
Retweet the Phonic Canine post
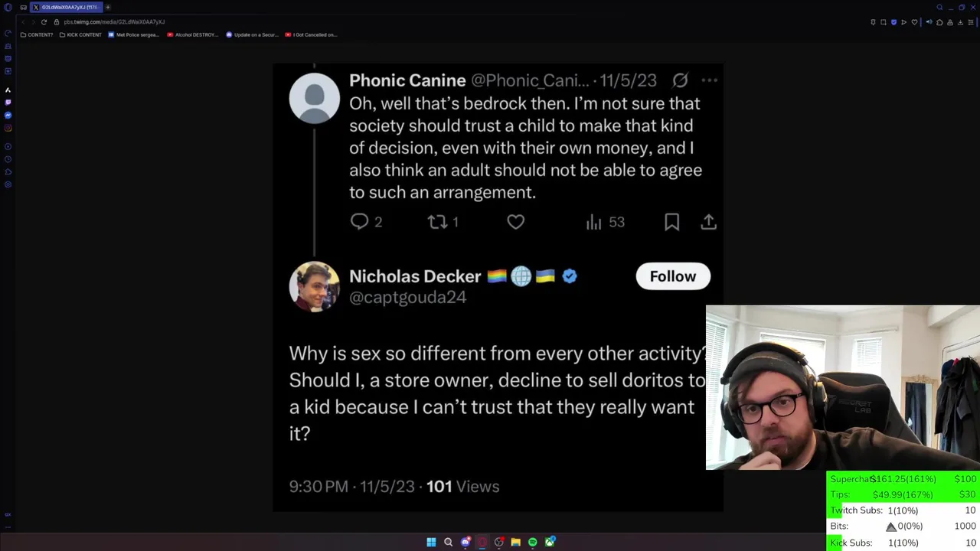point(437,222)
